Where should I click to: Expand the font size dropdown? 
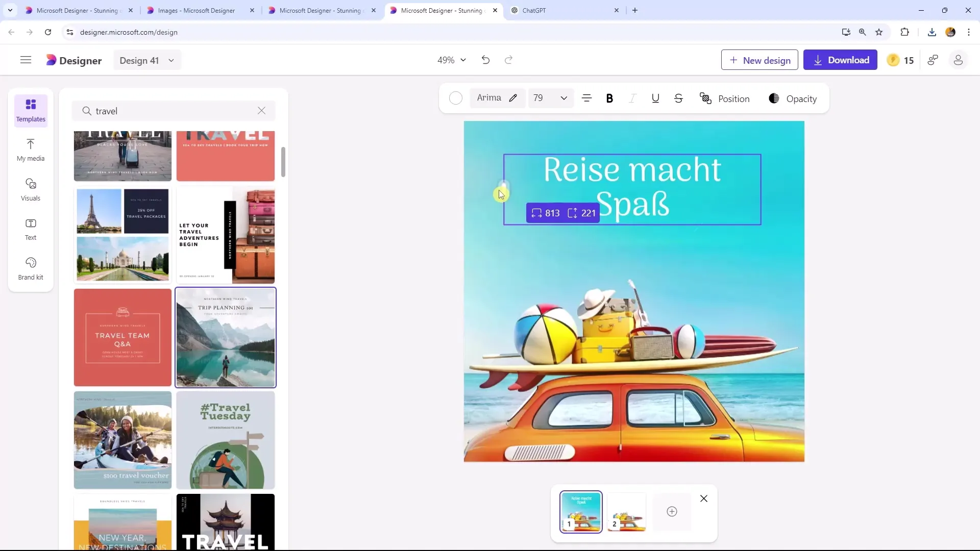pyautogui.click(x=564, y=99)
